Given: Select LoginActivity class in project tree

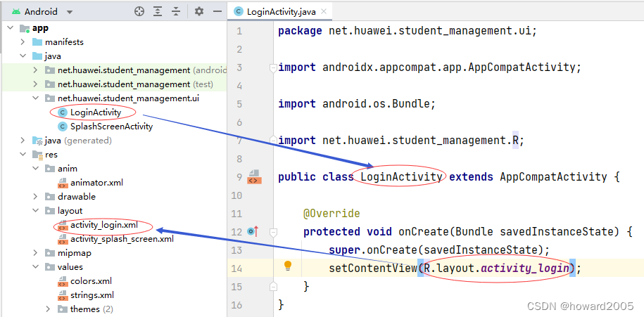Looking at the screenshot, I should (x=96, y=112).
